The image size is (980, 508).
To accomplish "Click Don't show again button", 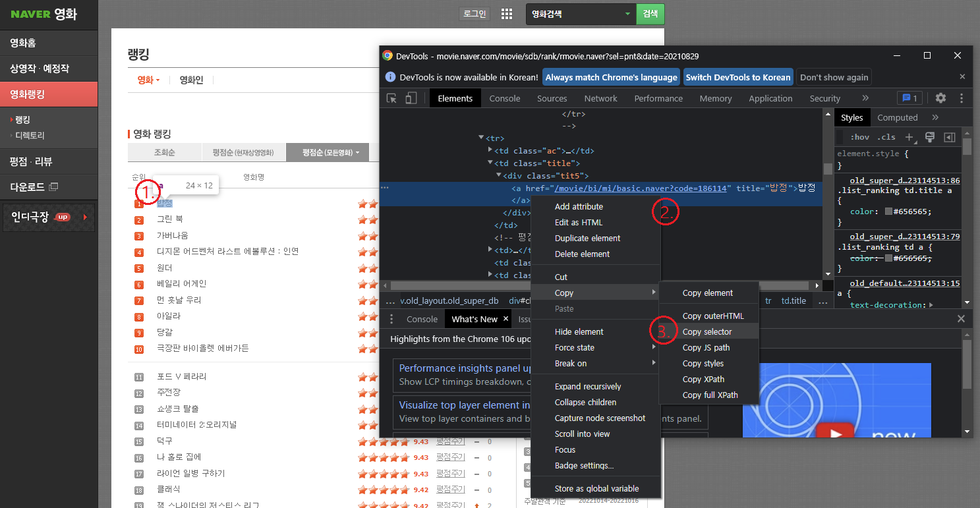I will click(834, 77).
